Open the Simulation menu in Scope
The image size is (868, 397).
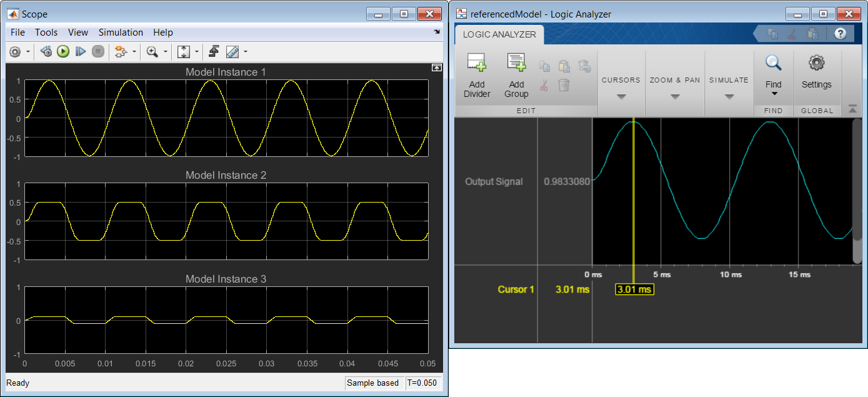click(x=121, y=33)
